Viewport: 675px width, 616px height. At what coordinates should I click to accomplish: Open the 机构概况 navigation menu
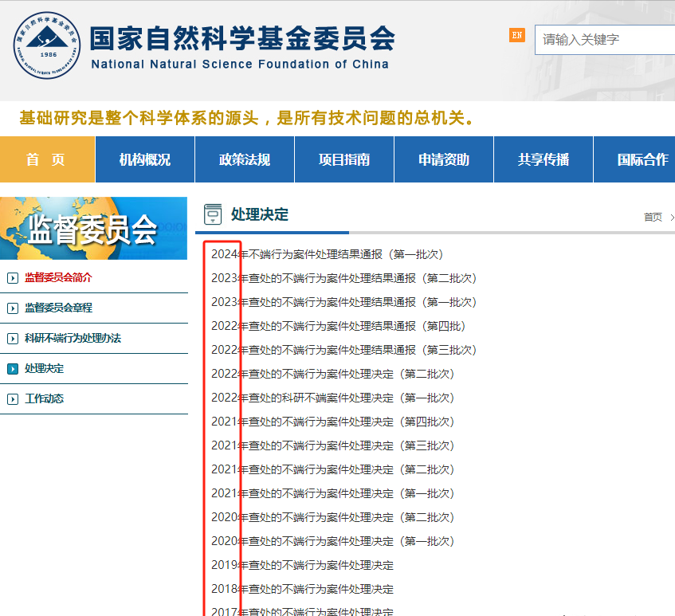145,159
